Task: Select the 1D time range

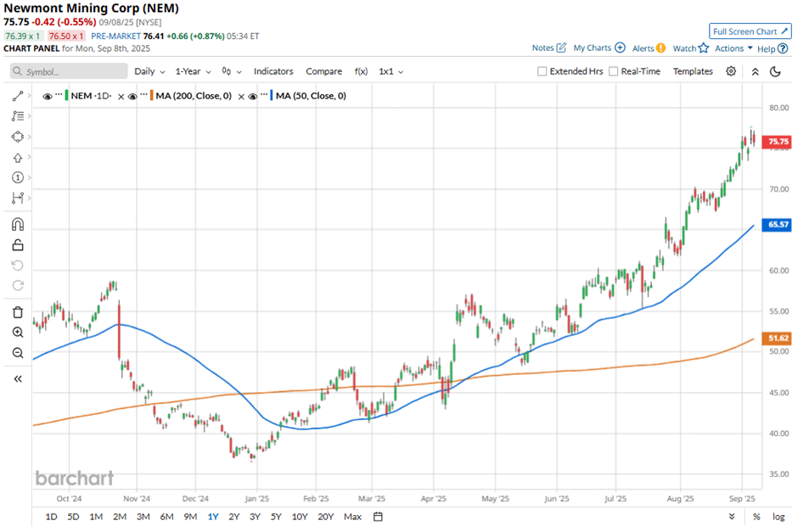Action: coord(52,517)
